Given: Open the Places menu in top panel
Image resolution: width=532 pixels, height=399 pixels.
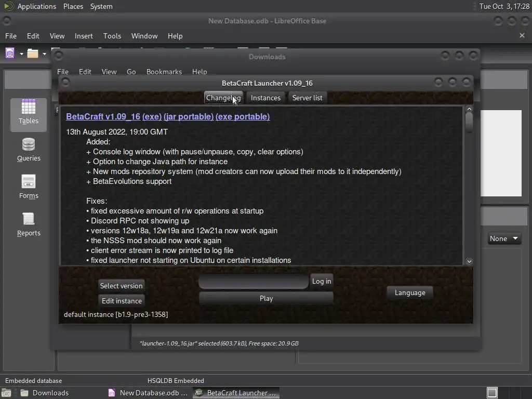Looking at the screenshot, I should 73,6.
